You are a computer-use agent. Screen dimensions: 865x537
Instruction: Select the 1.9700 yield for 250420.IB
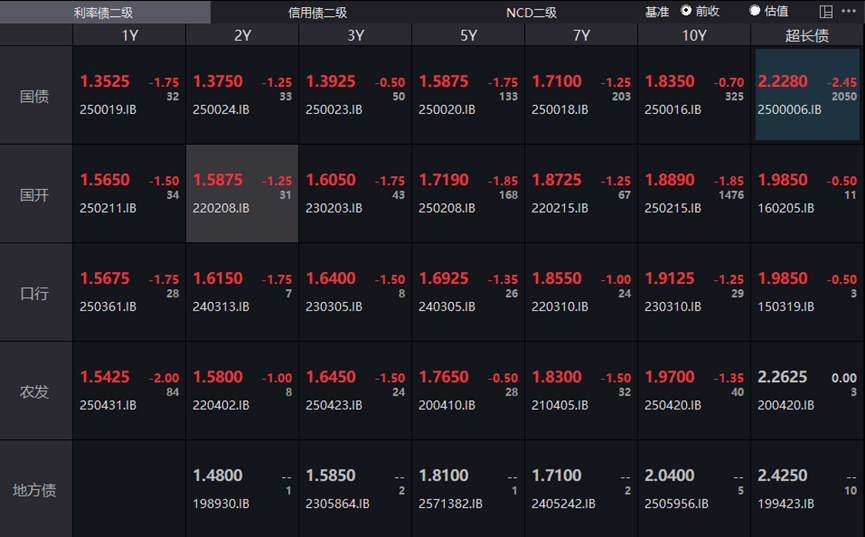[x=669, y=377]
